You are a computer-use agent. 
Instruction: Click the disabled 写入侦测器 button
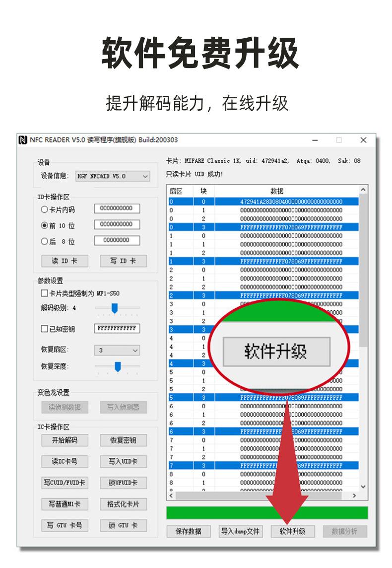[124, 407]
